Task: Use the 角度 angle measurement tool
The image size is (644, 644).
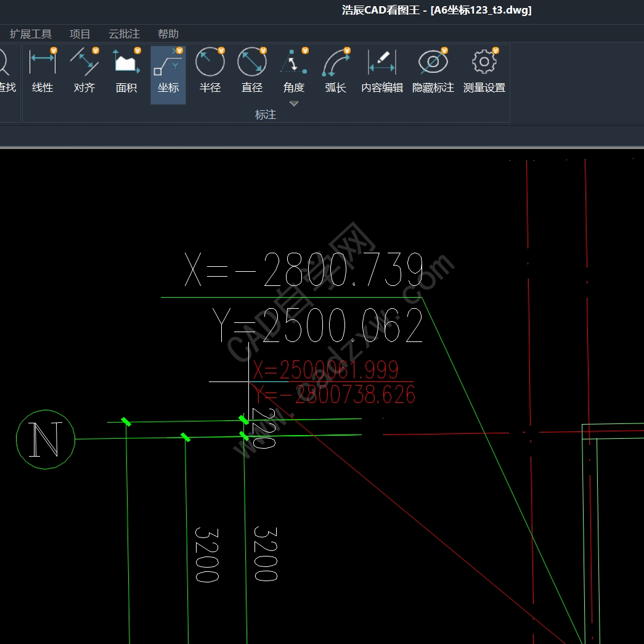Action: coord(294,71)
